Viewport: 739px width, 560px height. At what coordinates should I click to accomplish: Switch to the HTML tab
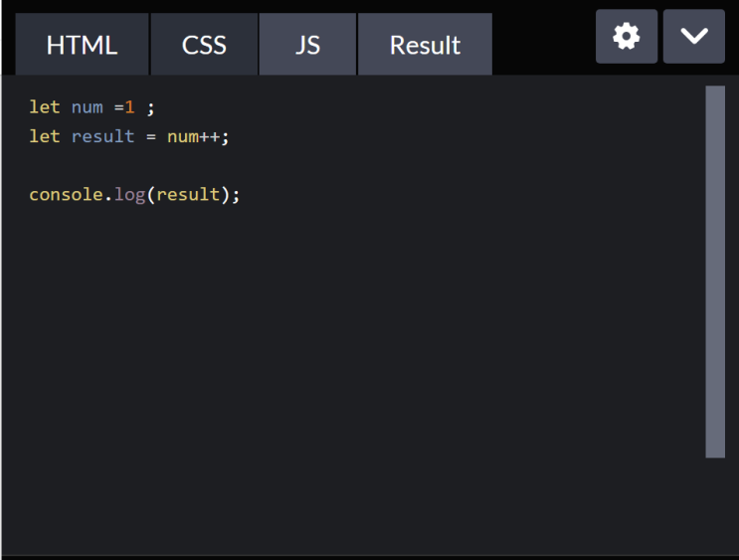[82, 45]
